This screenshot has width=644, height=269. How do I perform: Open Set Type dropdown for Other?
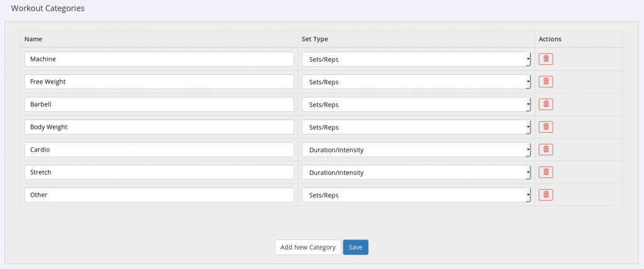point(416,195)
